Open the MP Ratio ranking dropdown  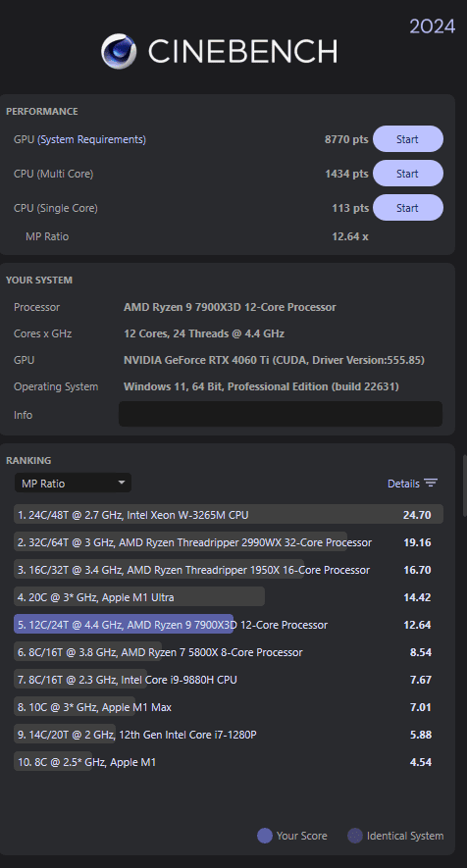(73, 483)
